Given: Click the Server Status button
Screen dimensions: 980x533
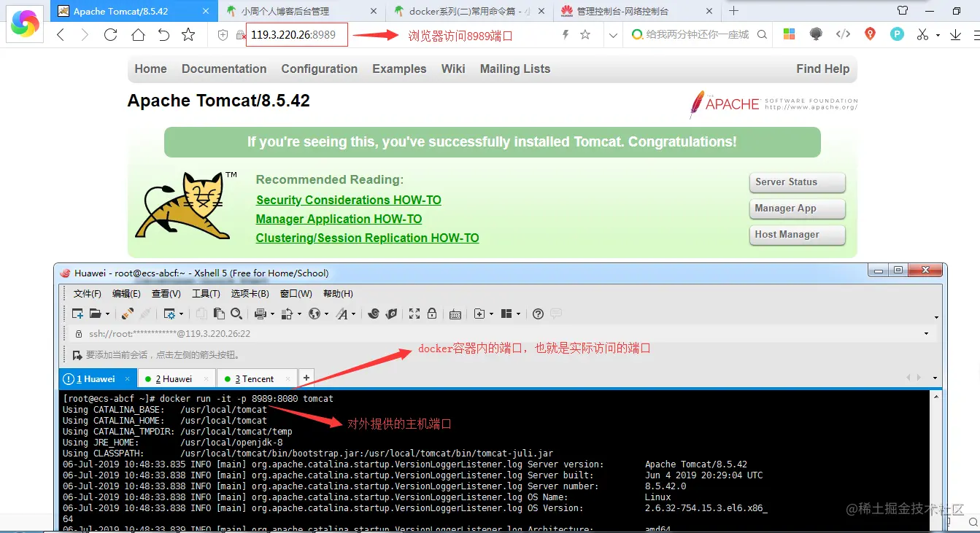Looking at the screenshot, I should pyautogui.click(x=797, y=182).
